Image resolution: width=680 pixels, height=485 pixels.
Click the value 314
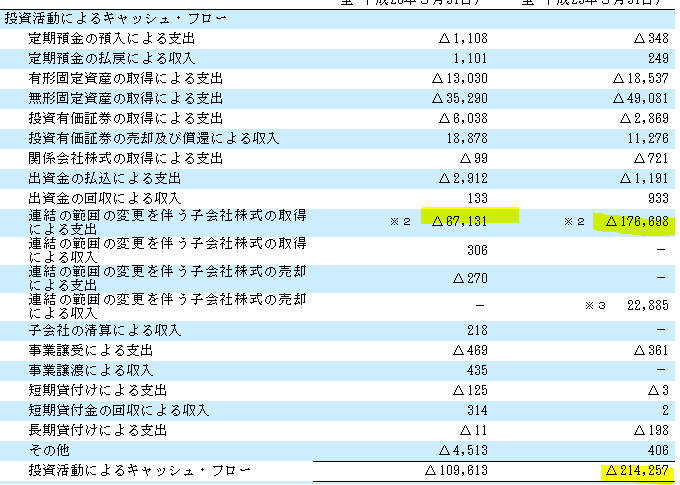[x=477, y=410]
